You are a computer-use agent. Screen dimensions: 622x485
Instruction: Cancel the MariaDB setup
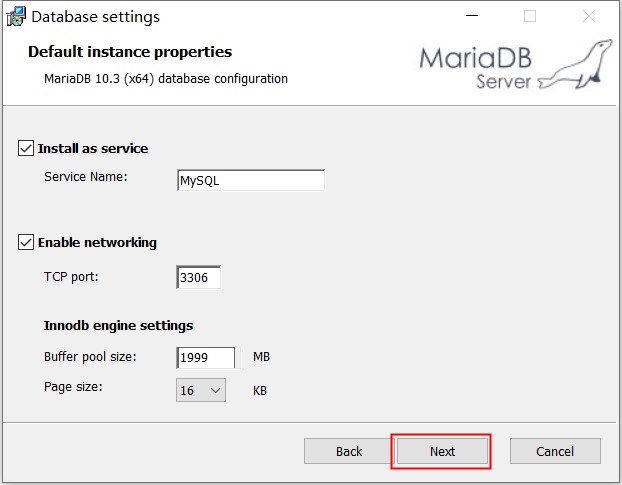555,451
